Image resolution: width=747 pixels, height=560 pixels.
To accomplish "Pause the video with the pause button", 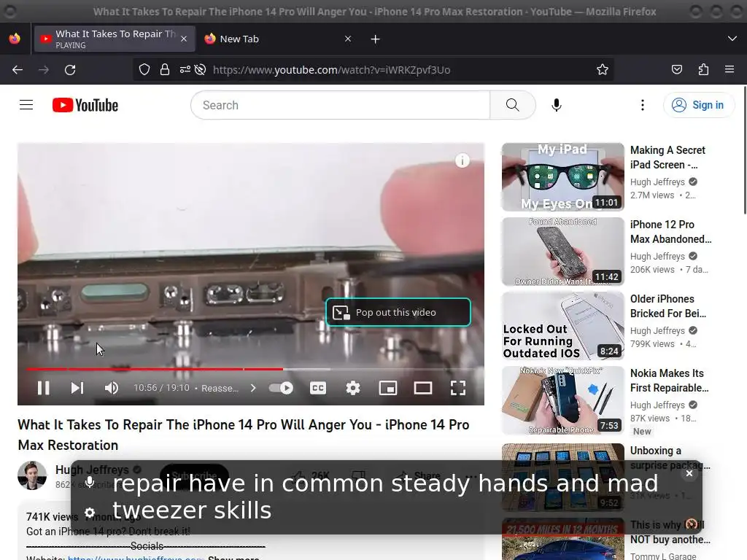I will point(43,388).
